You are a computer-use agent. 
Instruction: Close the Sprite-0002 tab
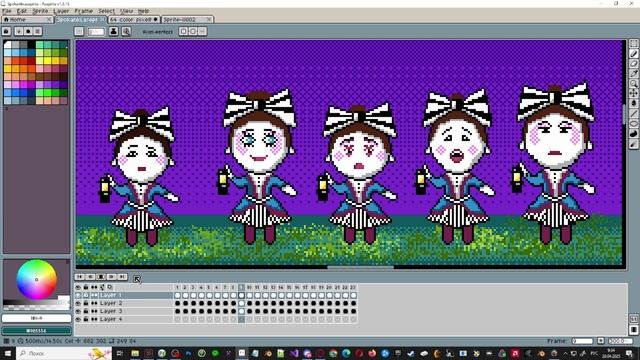pyautogui.click(x=209, y=20)
